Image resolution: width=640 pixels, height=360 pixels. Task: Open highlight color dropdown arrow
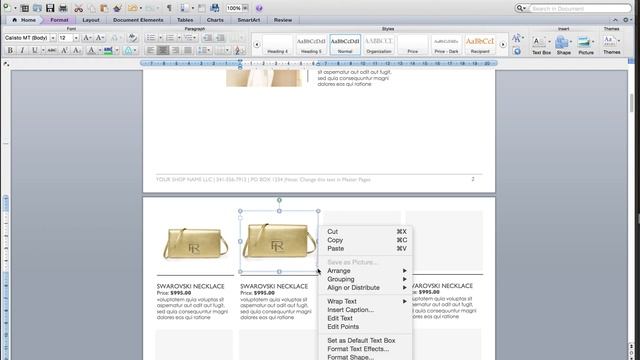click(117, 51)
